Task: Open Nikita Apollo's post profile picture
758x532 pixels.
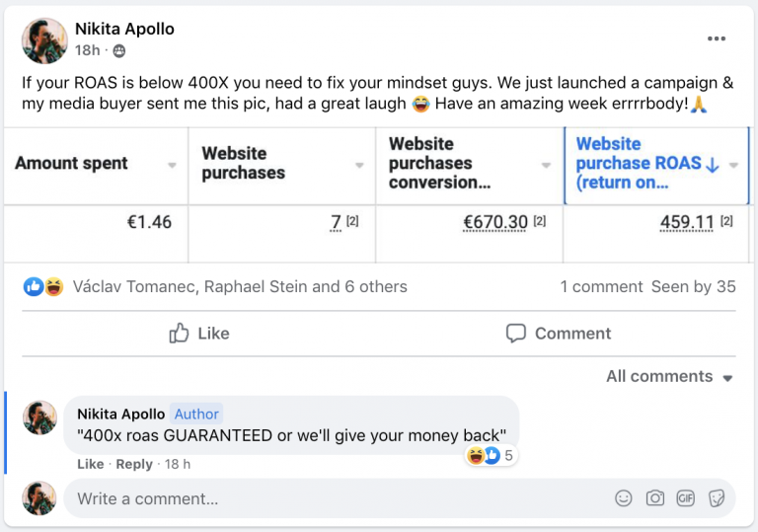Action: click(42, 39)
